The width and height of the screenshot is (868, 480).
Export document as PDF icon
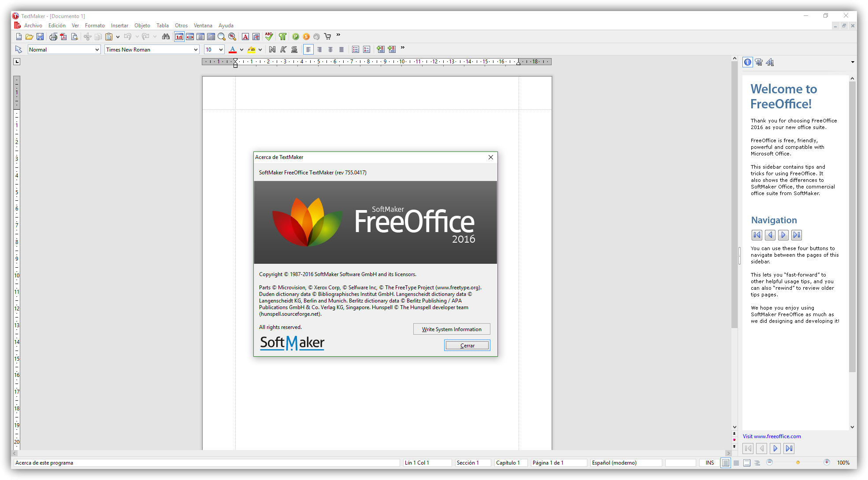[x=63, y=37]
